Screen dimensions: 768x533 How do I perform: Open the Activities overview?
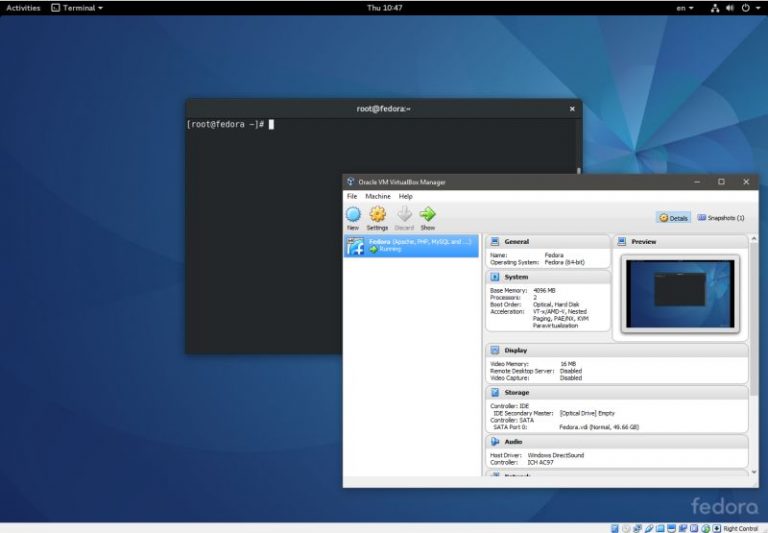24,7
